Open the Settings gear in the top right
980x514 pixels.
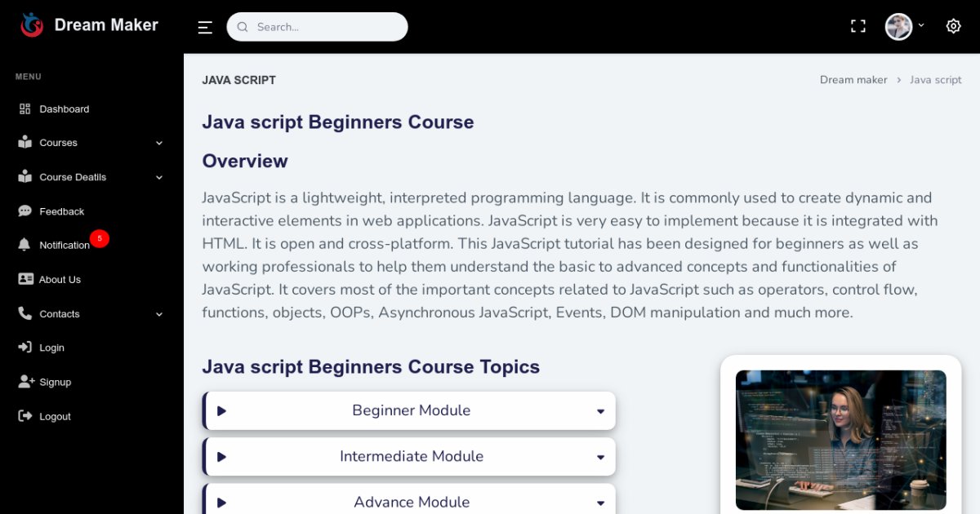click(953, 25)
